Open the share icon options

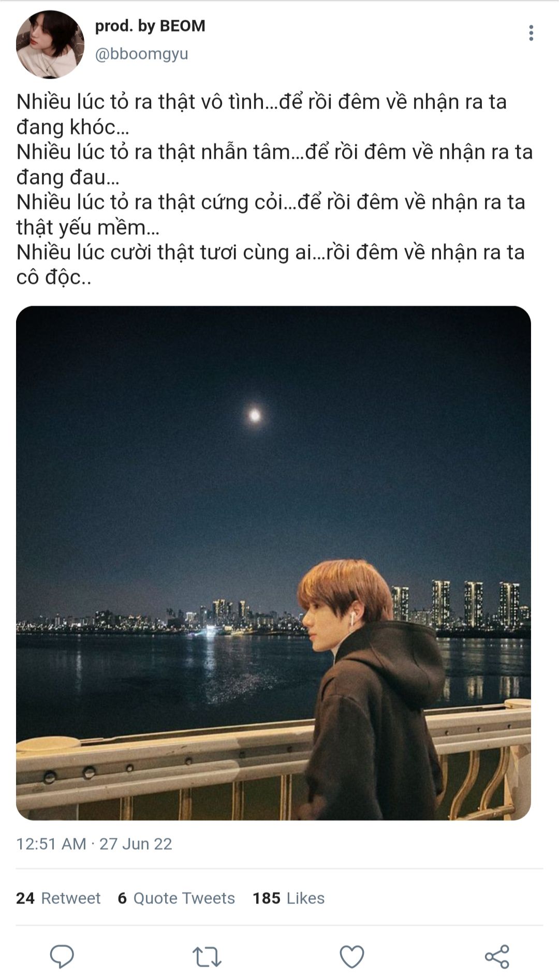497,957
